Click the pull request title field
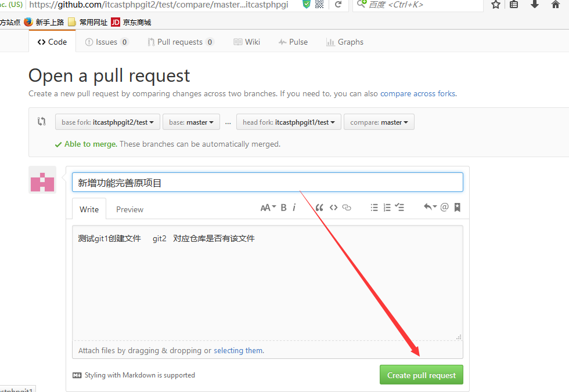 tap(268, 182)
